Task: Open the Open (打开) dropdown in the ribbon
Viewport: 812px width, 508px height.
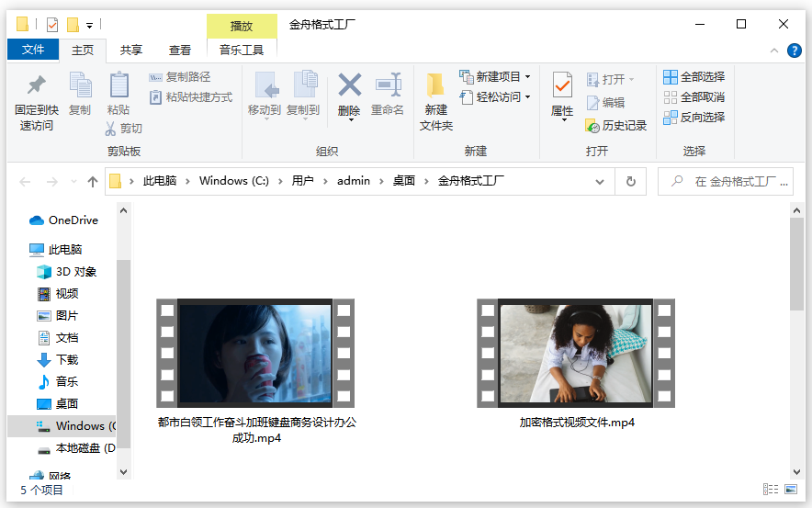Action: coord(631,79)
